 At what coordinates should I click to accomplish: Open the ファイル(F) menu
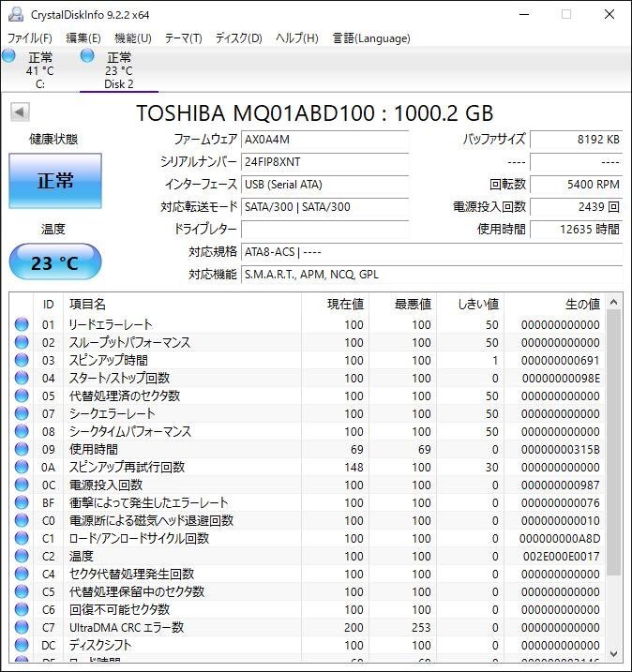(x=30, y=38)
